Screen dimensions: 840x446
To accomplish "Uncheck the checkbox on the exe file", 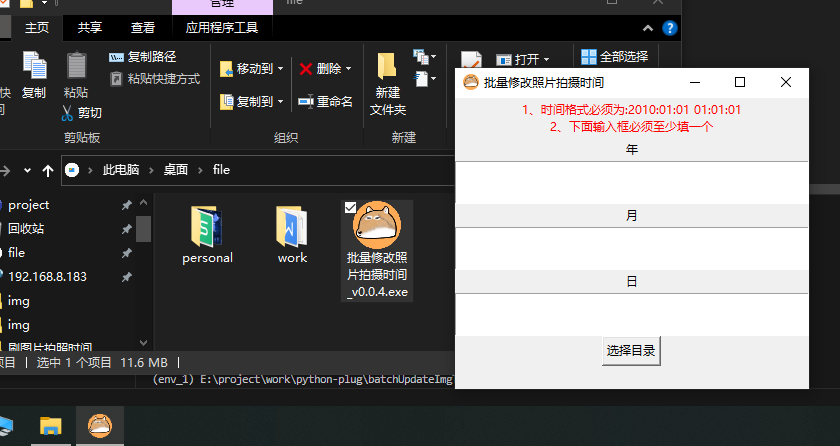I will (x=350, y=208).
